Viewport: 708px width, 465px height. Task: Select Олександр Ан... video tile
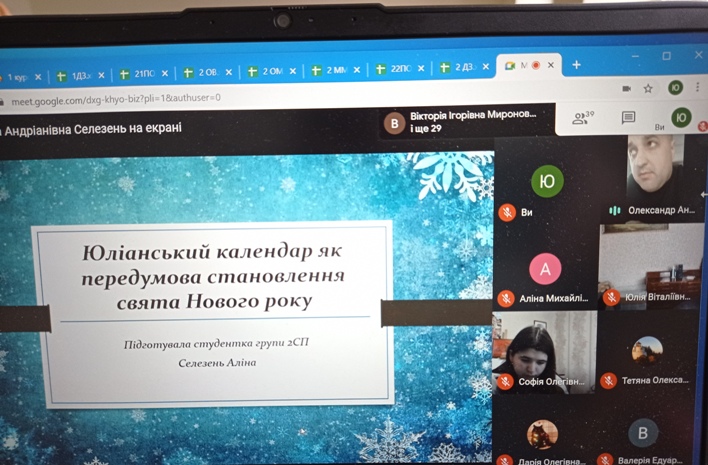click(656, 177)
